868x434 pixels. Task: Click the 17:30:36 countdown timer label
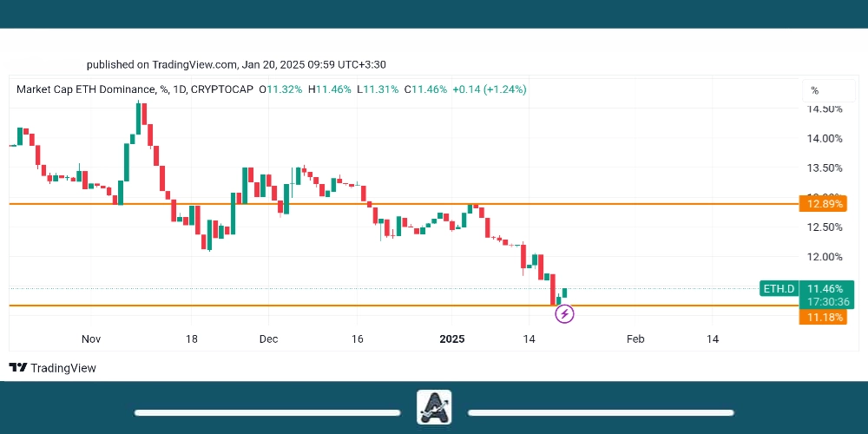pyautogui.click(x=828, y=301)
